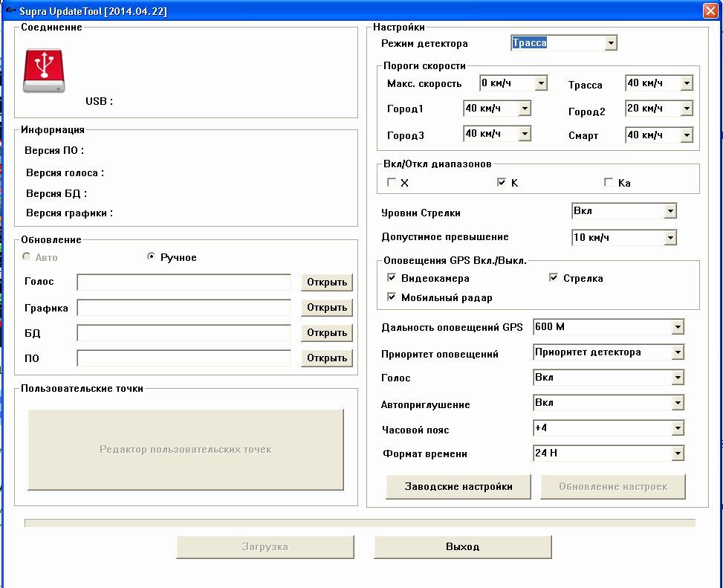Select the Ручное update radio button
The height and width of the screenshot is (588, 723).
(x=152, y=257)
